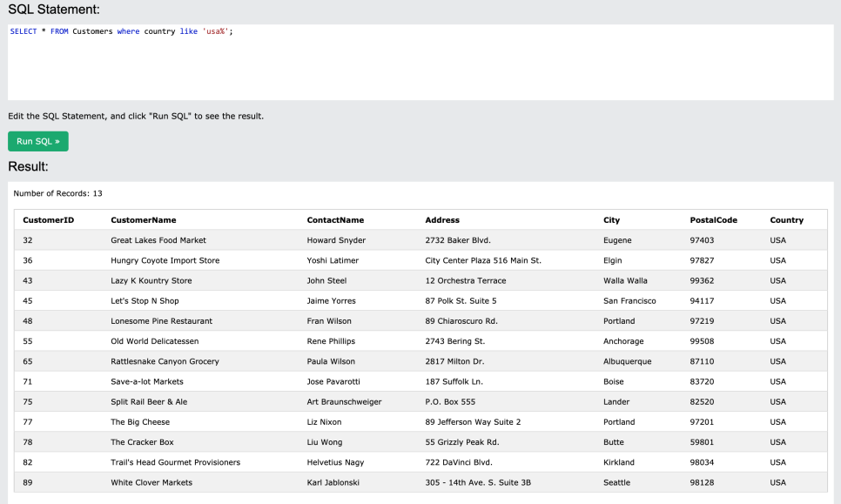The height and width of the screenshot is (504, 841).
Task: Click CustomerID 32 cell
Action: click(28, 240)
